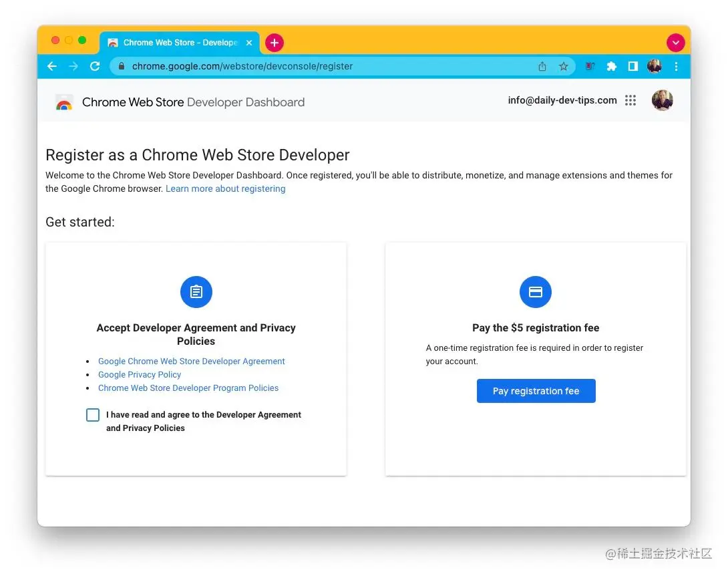Click the Pay the $5 registration fee heading

click(x=536, y=327)
